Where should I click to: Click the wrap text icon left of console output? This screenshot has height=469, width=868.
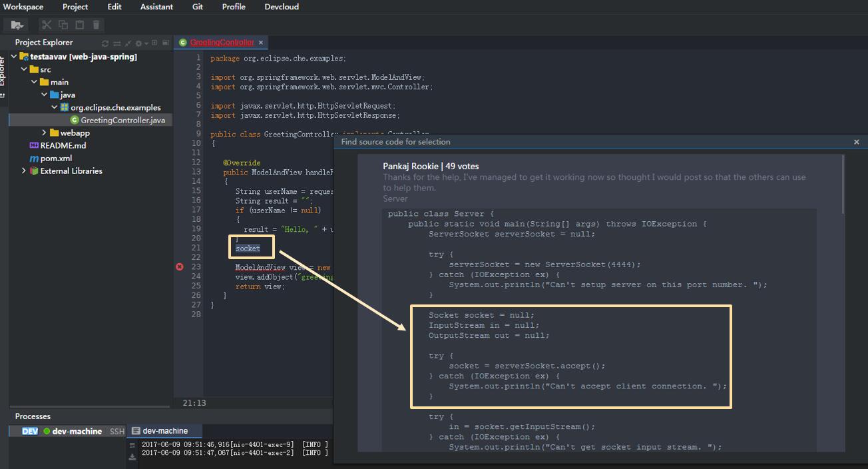coord(132,445)
